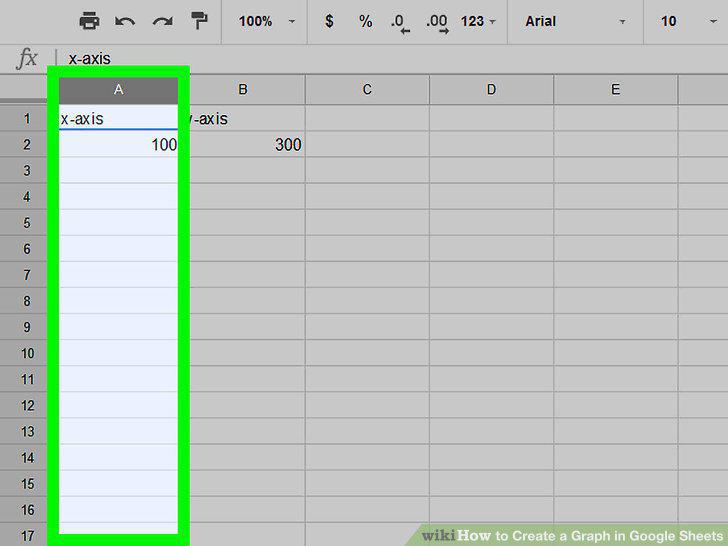The width and height of the screenshot is (728, 546).
Task: Select row 1 header
Action: coord(26,119)
